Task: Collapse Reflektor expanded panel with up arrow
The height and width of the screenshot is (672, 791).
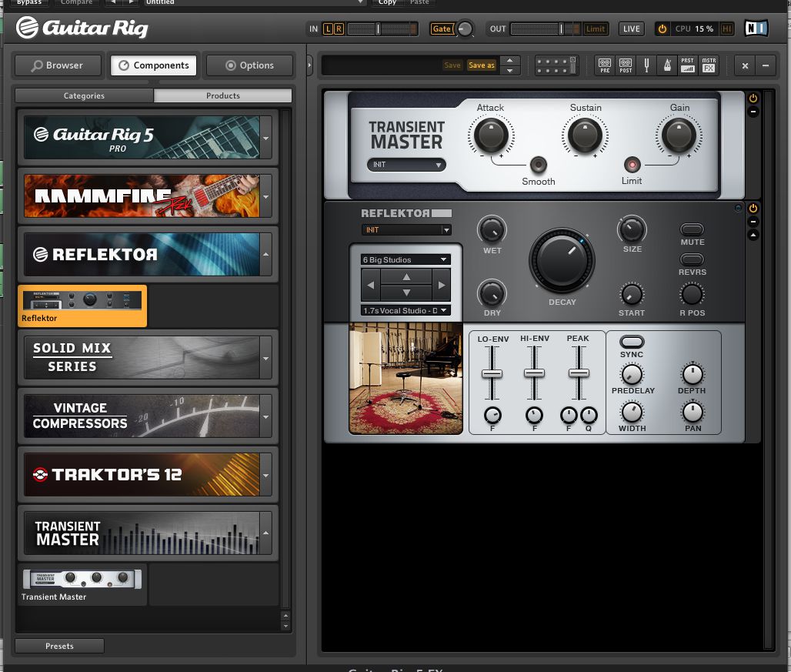Action: click(x=753, y=235)
